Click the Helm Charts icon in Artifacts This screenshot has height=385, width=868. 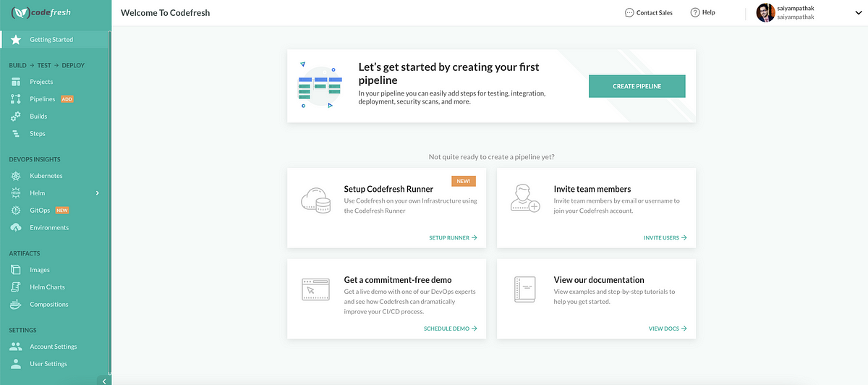click(16, 287)
